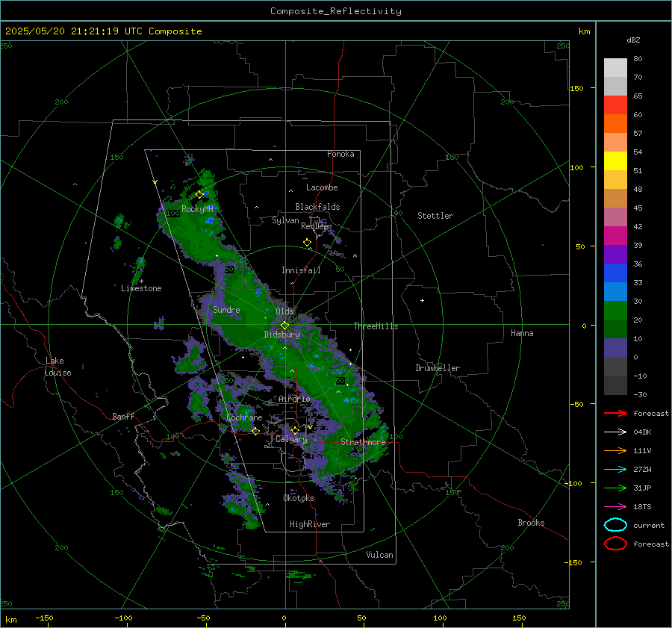Click the Drumheller city label
Screen dimensions: 672x628
(x=438, y=368)
